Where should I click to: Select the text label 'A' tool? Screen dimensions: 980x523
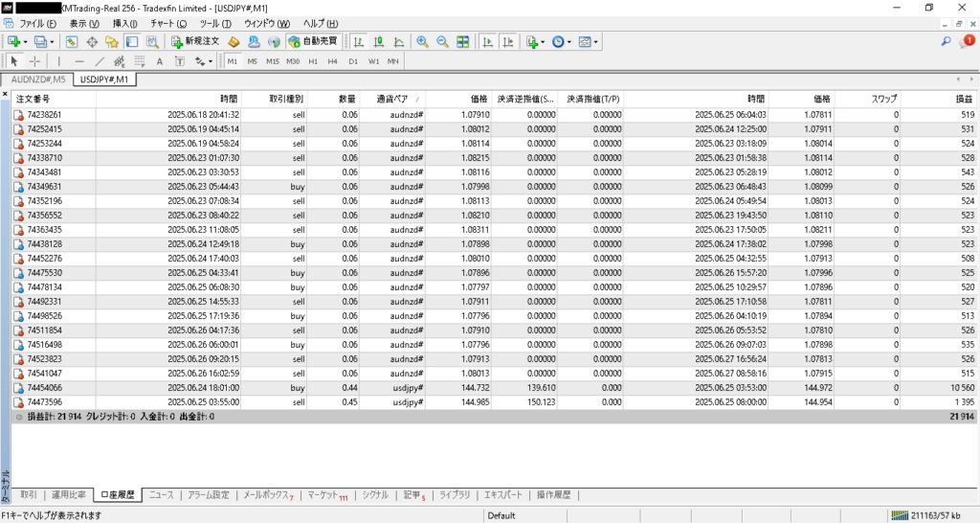pos(159,61)
